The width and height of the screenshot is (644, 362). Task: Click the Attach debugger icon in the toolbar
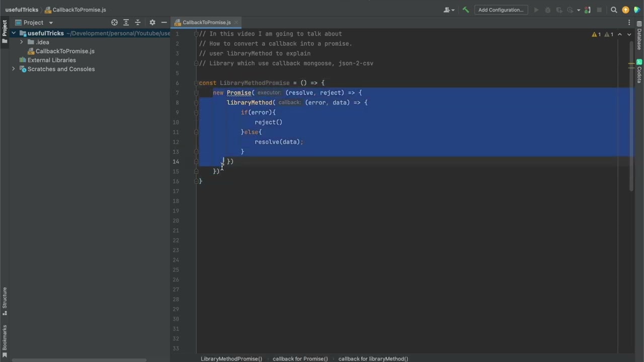(587, 10)
